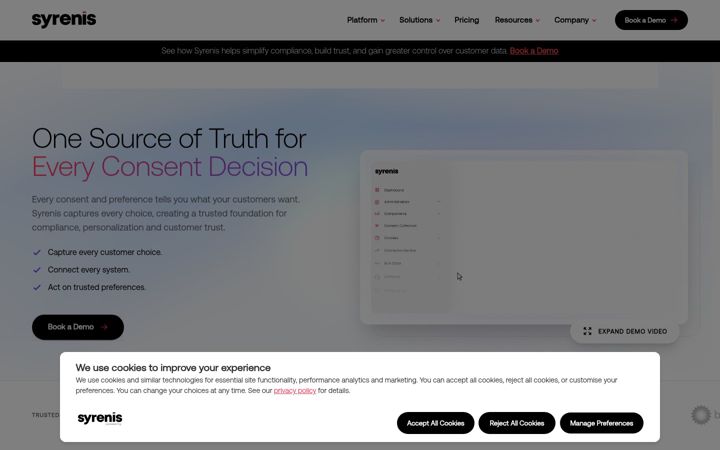Click the Syrenis logo in the cookie banner
This screenshot has height=450, width=720.
pos(100,418)
